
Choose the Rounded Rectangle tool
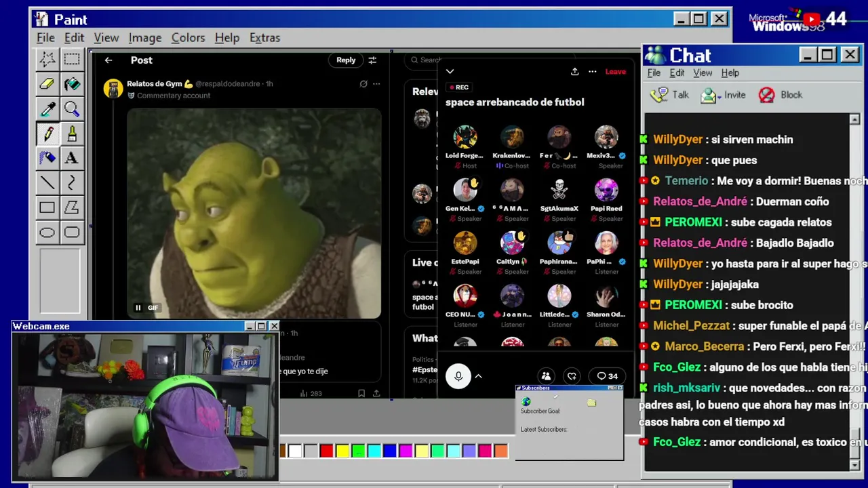[71, 232]
